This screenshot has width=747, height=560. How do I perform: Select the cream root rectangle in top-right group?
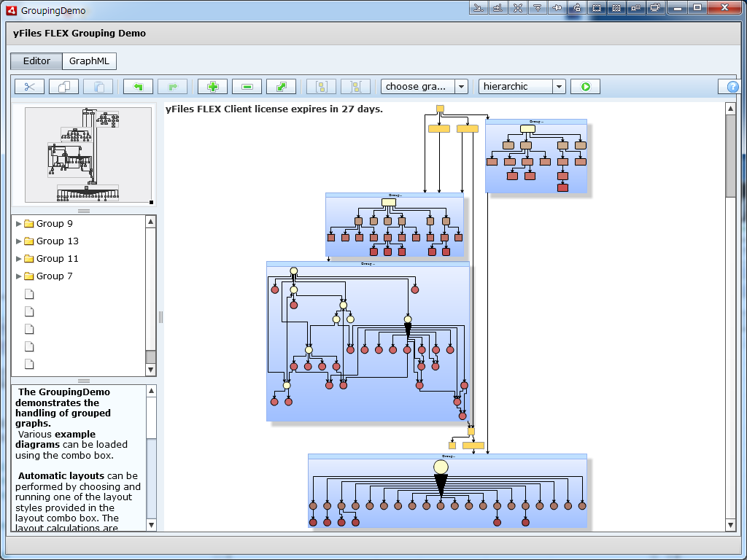coord(528,128)
